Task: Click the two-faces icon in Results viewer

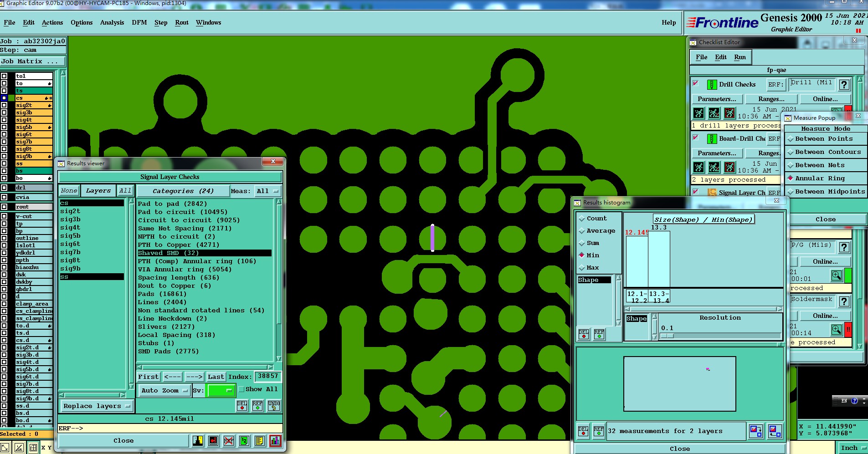Action: 198,440
